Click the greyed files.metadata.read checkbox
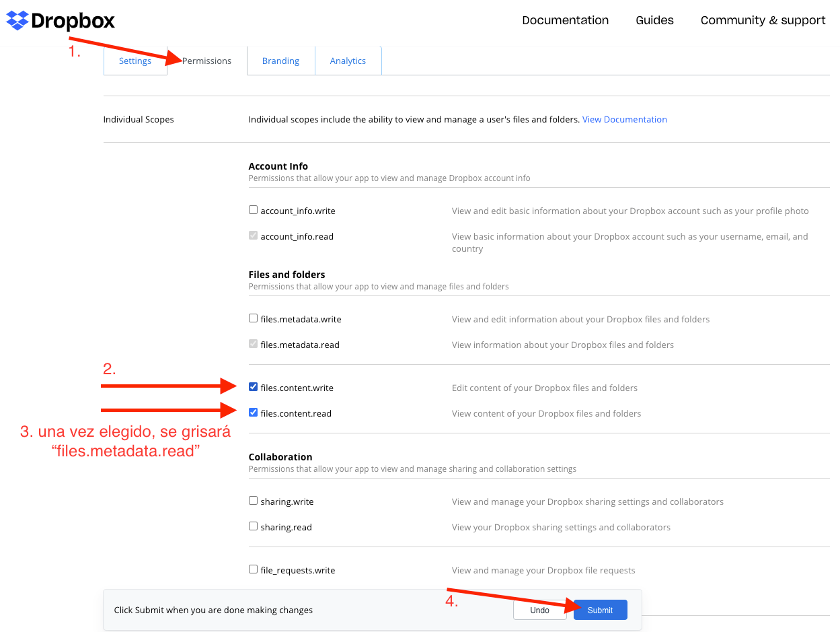Screen dimensions: 840x632 pos(253,344)
